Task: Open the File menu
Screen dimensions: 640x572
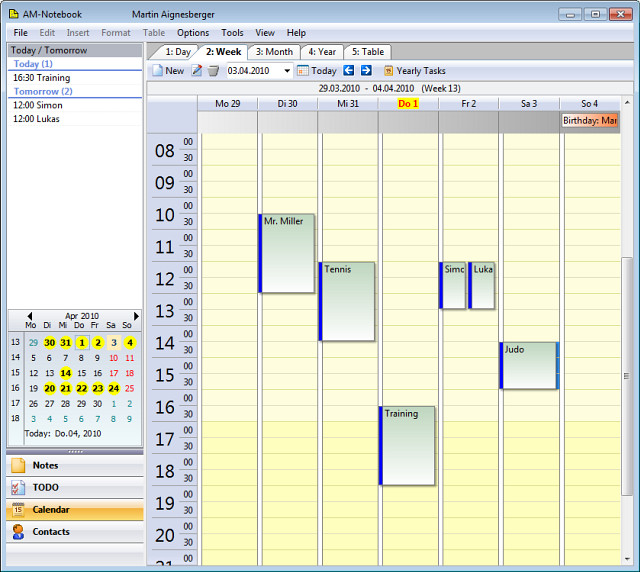Action: point(20,33)
